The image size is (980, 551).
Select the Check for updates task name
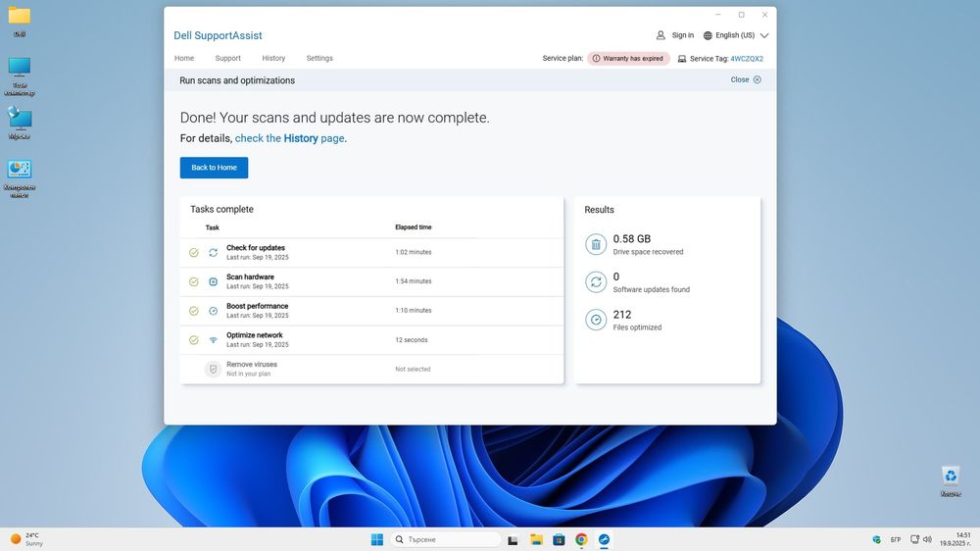tap(256, 248)
